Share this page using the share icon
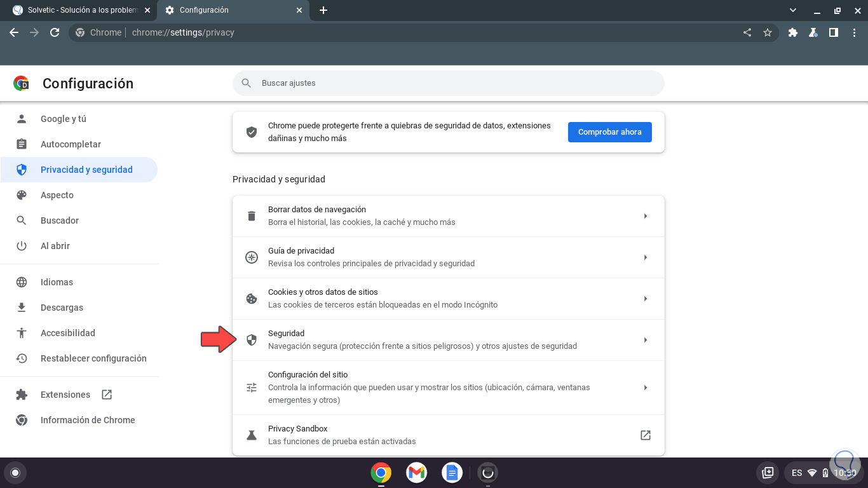 pyautogui.click(x=747, y=32)
